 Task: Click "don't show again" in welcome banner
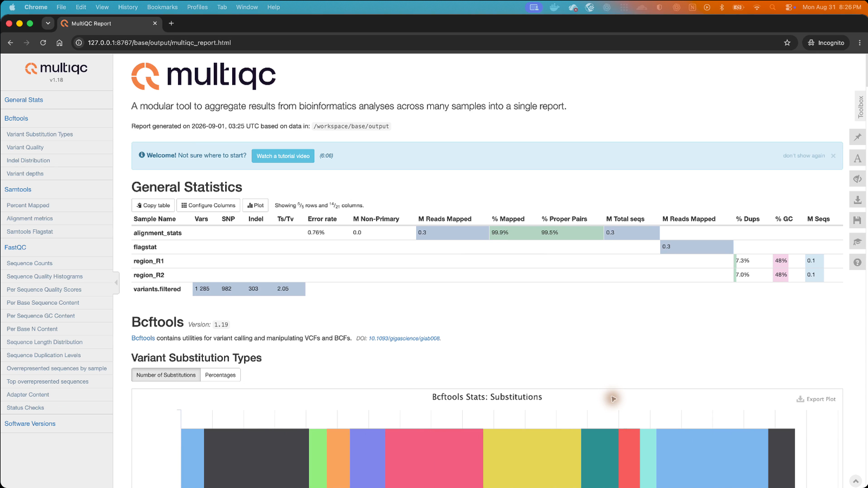(x=803, y=156)
